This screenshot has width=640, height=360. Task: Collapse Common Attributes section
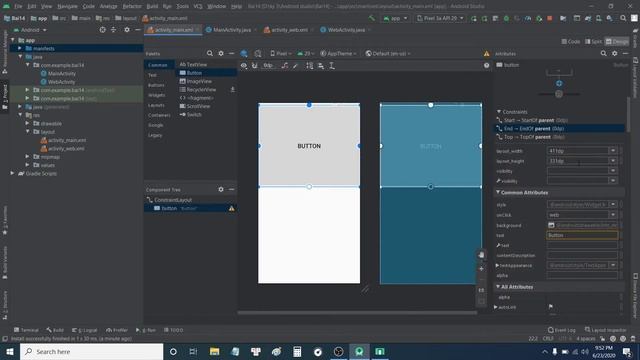tap(498, 192)
